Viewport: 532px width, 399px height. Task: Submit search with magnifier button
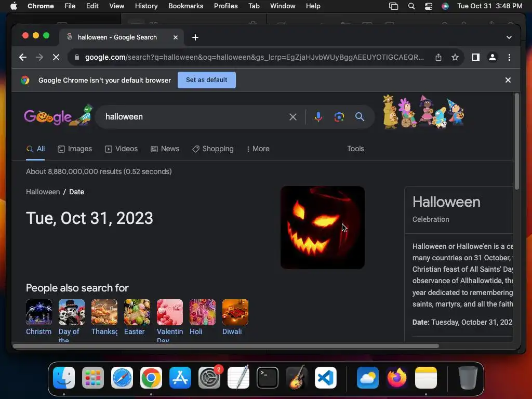(x=360, y=117)
